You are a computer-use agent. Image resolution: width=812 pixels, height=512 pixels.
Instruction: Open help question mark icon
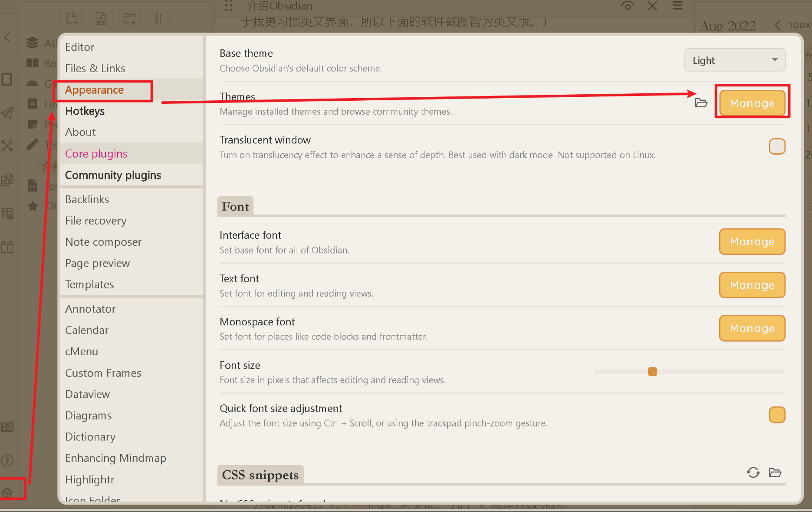tap(7, 460)
